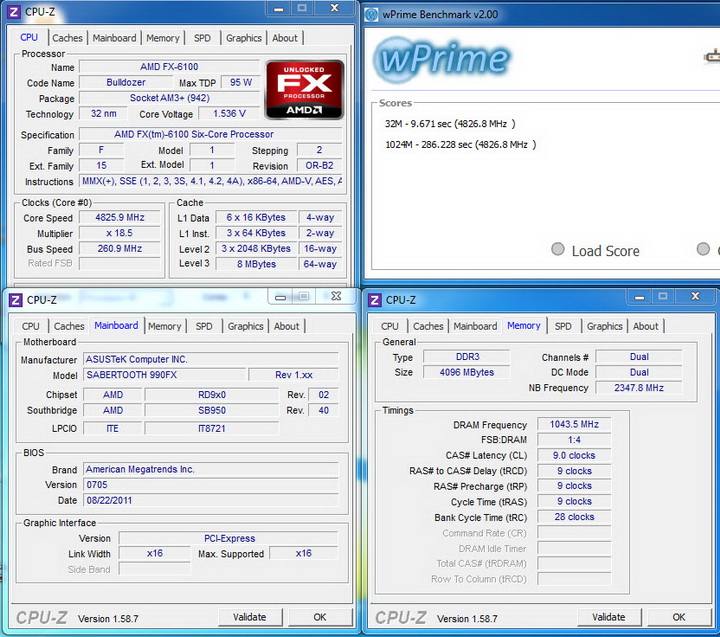720x637 pixels.
Task: Click the Graphic Interface version PCI-Express
Action: [x=229, y=538]
